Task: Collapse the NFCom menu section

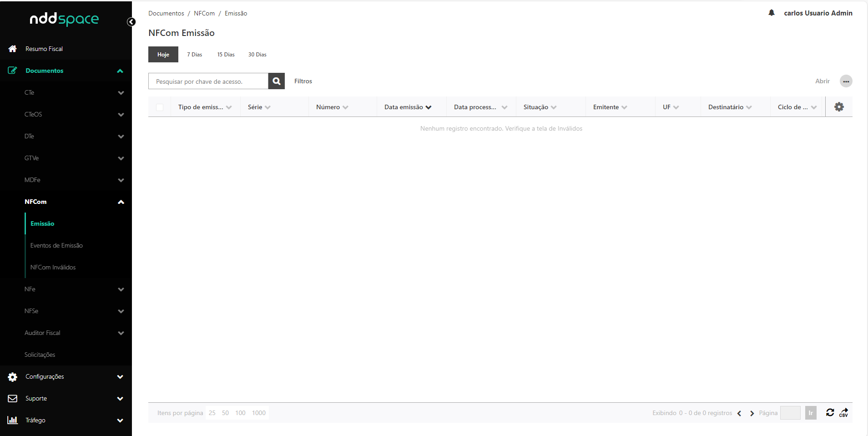Action: (121, 202)
